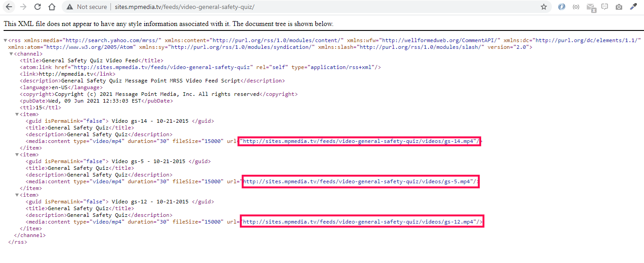Click the pubDate Wed, 09 Jun 2021 line
Image resolution: width=644 pixels, height=263 pixels.
pyautogui.click(x=96, y=101)
